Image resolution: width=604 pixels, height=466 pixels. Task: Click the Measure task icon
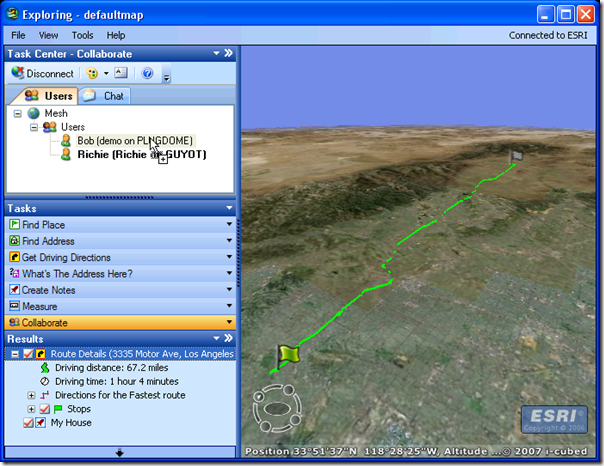pyautogui.click(x=14, y=306)
